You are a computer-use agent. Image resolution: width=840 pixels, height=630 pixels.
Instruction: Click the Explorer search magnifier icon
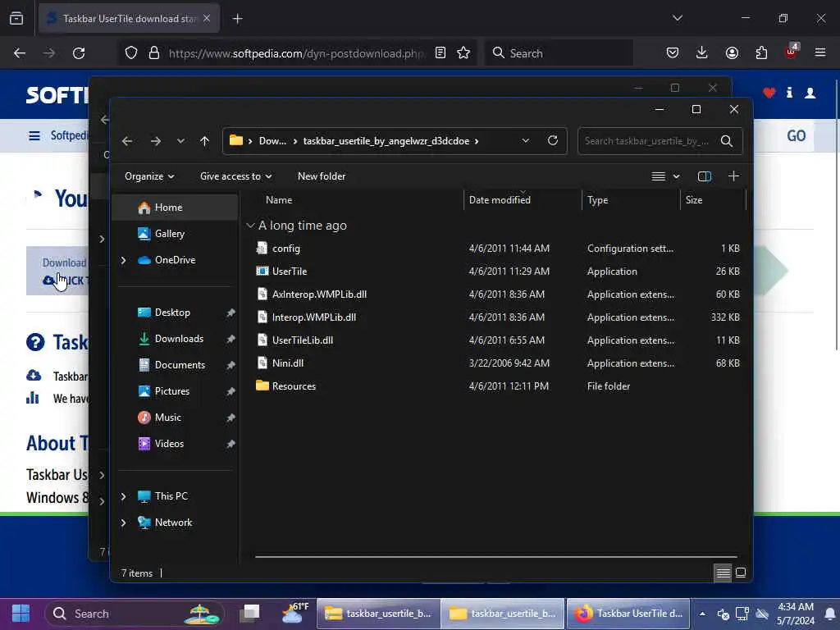pyautogui.click(x=727, y=141)
